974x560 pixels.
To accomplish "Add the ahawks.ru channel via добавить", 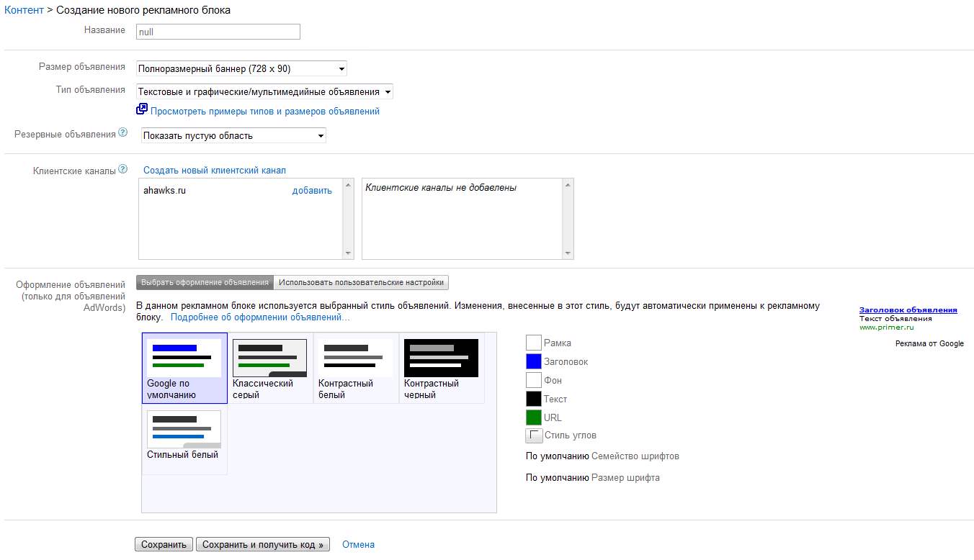I will click(x=312, y=191).
